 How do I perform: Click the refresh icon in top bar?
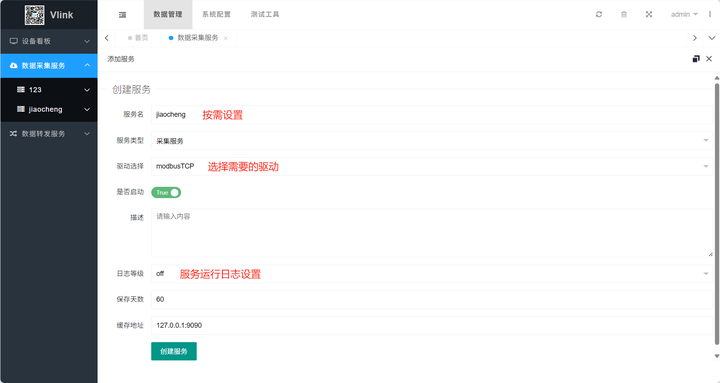pyautogui.click(x=599, y=14)
